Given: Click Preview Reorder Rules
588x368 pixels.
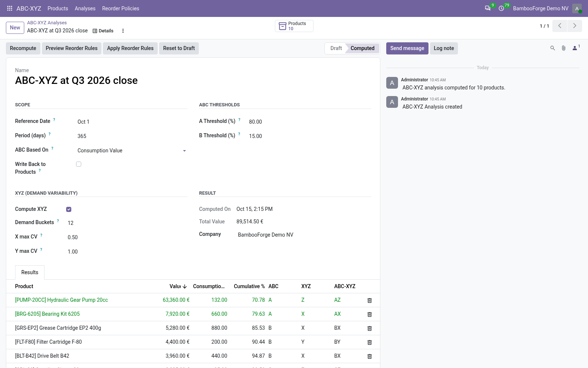Looking at the screenshot, I should coord(72,48).
